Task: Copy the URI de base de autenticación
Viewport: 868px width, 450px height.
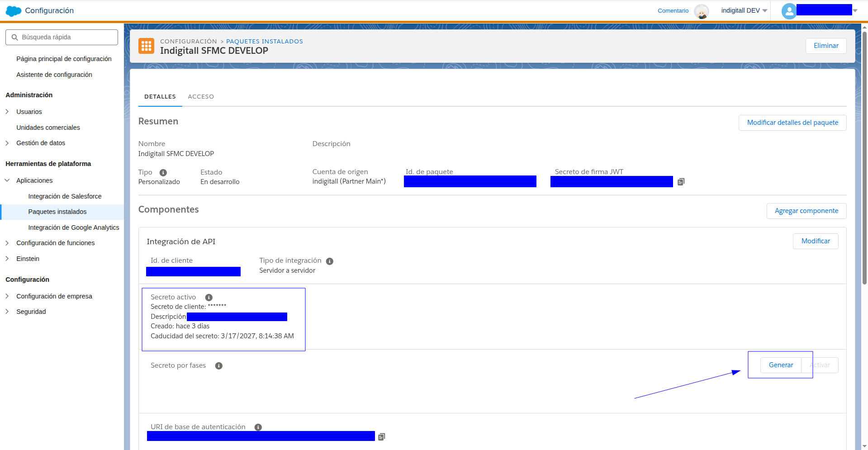Action: [381, 437]
